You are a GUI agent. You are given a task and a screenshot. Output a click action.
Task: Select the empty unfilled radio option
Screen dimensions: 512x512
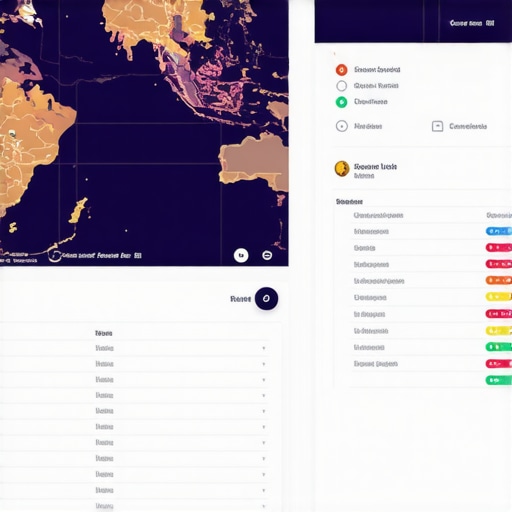point(341,86)
